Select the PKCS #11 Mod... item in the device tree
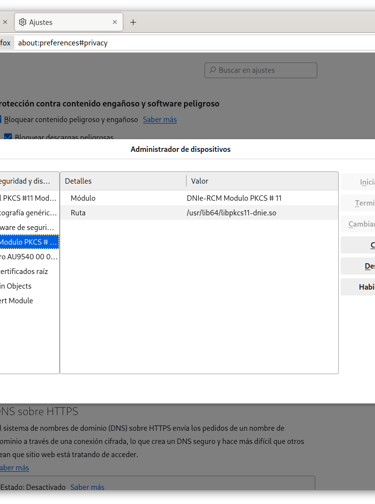Viewport: 375px width, 504px height. coord(29,198)
